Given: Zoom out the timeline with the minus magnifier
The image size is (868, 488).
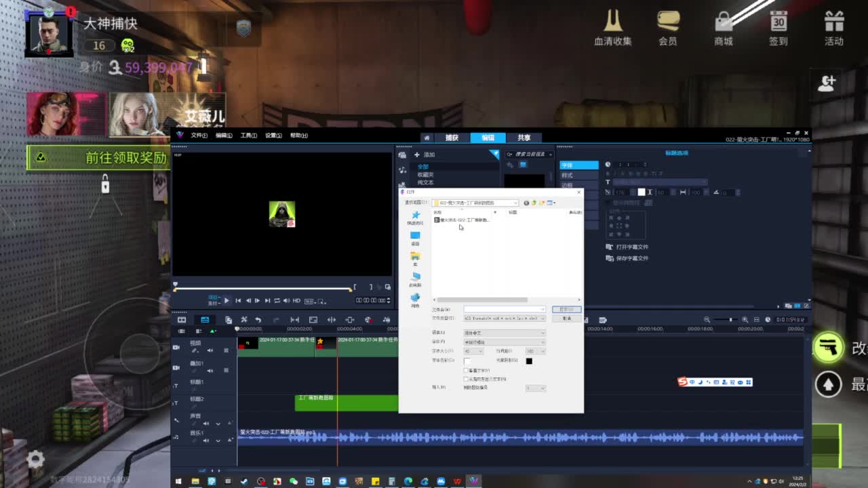Looking at the screenshot, I should (x=707, y=319).
